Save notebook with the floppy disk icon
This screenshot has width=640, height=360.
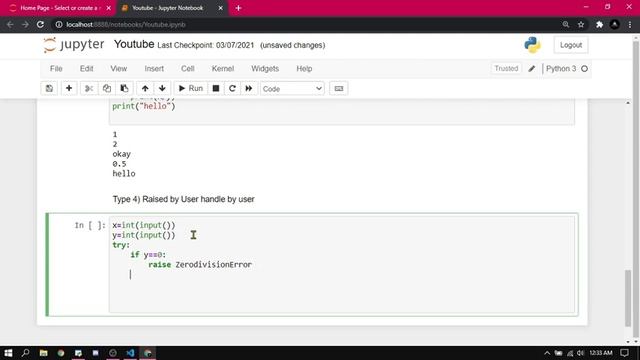click(49, 89)
